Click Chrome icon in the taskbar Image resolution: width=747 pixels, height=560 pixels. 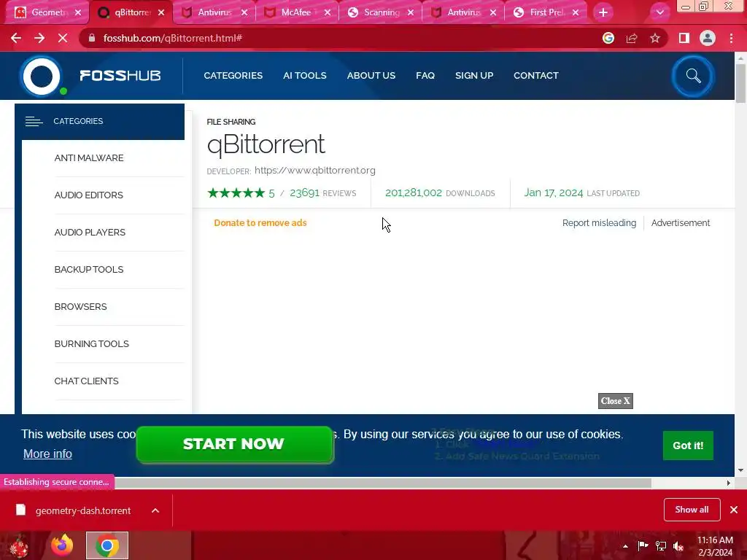click(x=107, y=545)
